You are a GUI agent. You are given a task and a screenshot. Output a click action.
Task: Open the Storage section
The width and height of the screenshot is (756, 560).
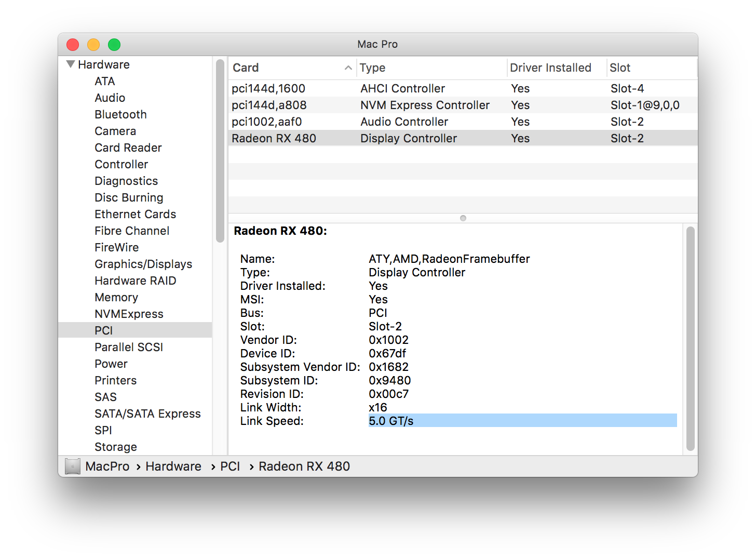click(x=116, y=447)
